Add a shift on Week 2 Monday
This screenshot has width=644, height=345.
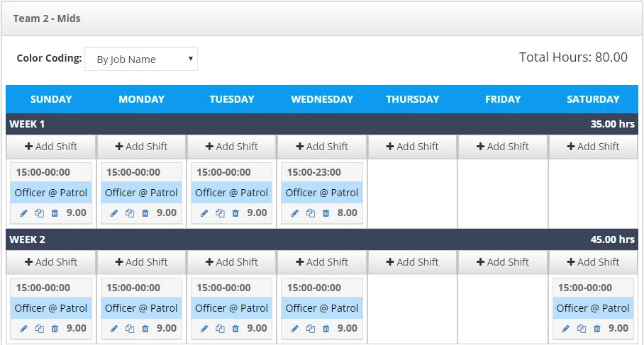point(141,261)
